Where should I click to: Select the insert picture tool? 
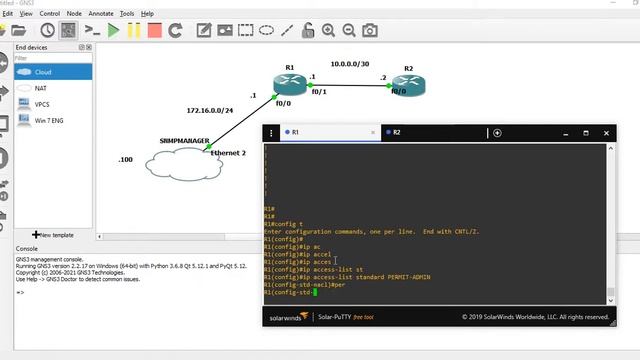(x=225, y=30)
